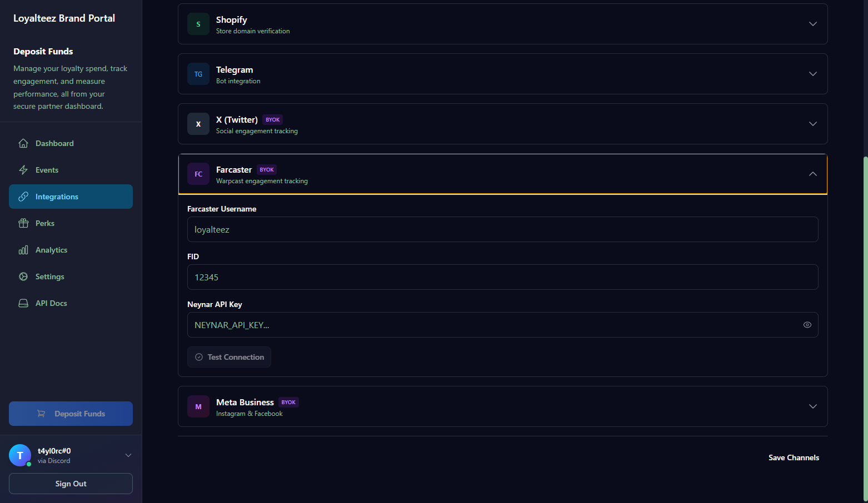The width and height of the screenshot is (868, 503).
Task: Click the Events lightning bolt icon
Action: pos(23,169)
